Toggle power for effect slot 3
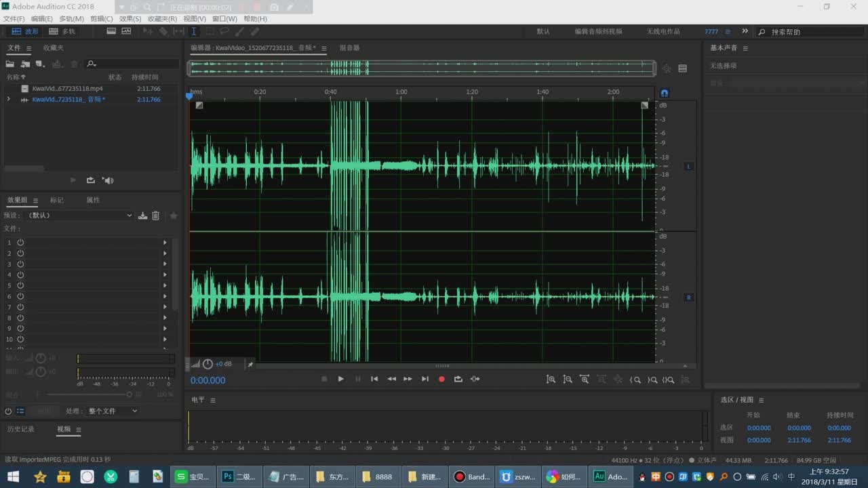This screenshot has width=868, height=488. click(20, 264)
